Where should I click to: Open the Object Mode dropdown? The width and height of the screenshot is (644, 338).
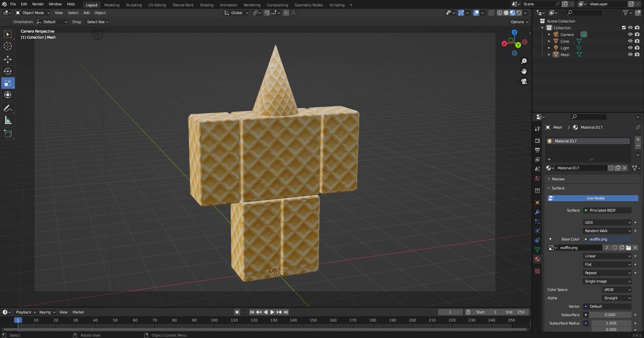tap(33, 13)
